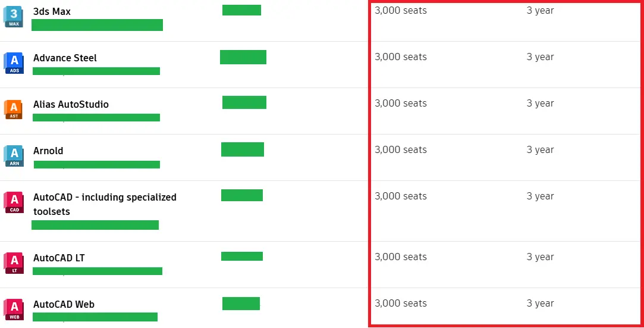Click 3,000 seats in AutoCAD LT row

click(400, 257)
